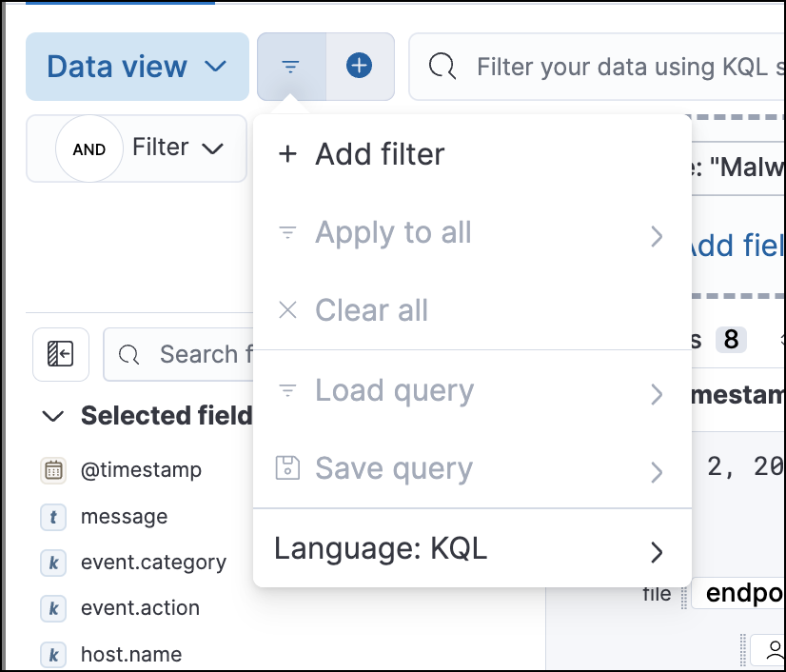The width and height of the screenshot is (786, 672).
Task: Click the 'k' icon next to host.name
Action: point(53,654)
